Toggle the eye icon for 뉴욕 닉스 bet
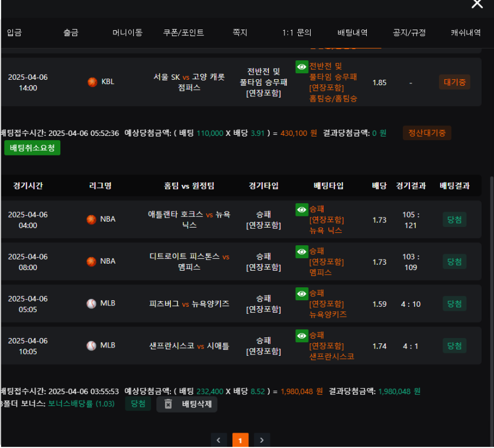 click(302, 210)
